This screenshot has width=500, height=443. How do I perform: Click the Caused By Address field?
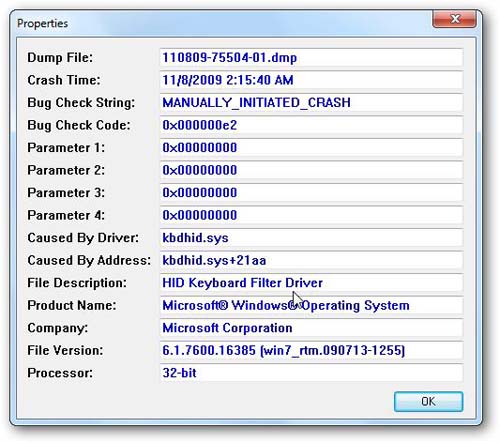click(311, 260)
